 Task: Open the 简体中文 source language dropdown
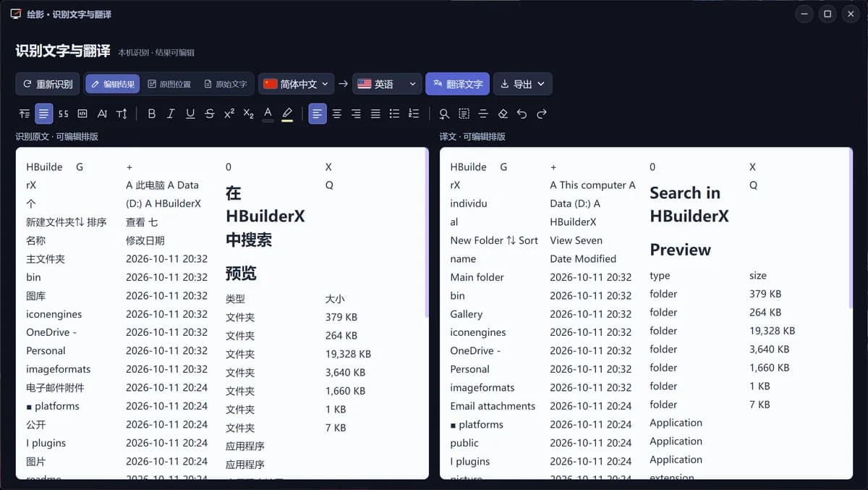pos(297,84)
